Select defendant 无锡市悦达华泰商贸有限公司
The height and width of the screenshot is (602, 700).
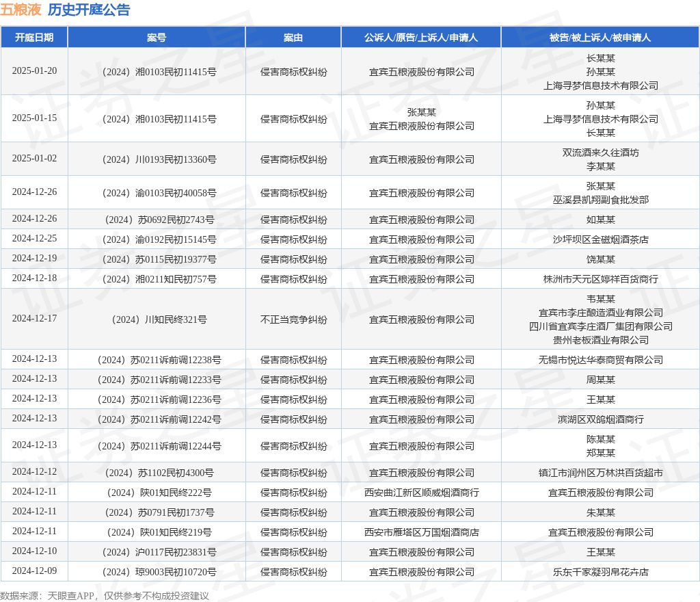pyautogui.click(x=600, y=360)
